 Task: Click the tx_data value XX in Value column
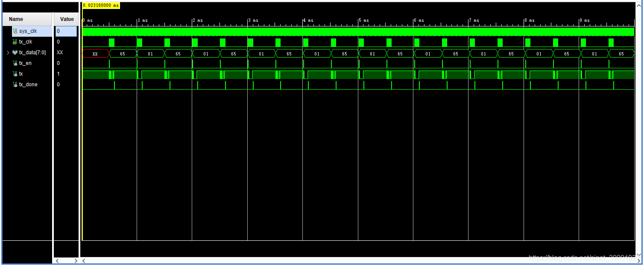coord(60,53)
